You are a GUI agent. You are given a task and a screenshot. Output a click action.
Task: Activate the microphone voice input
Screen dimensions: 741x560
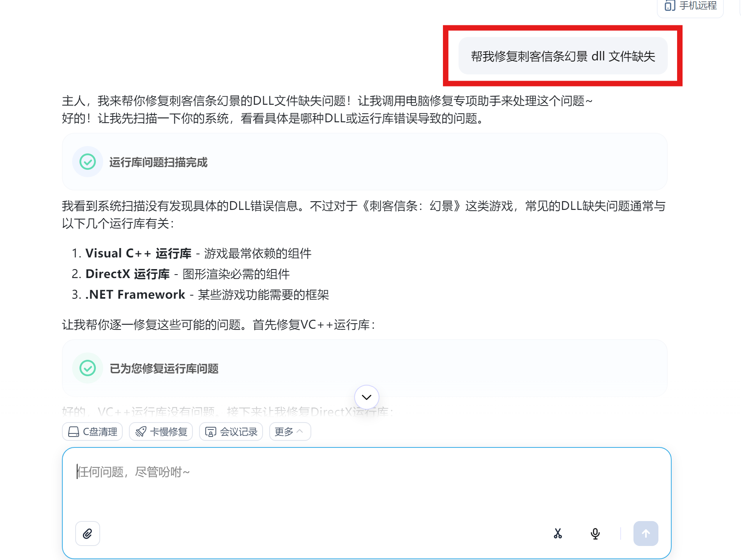tap(595, 534)
